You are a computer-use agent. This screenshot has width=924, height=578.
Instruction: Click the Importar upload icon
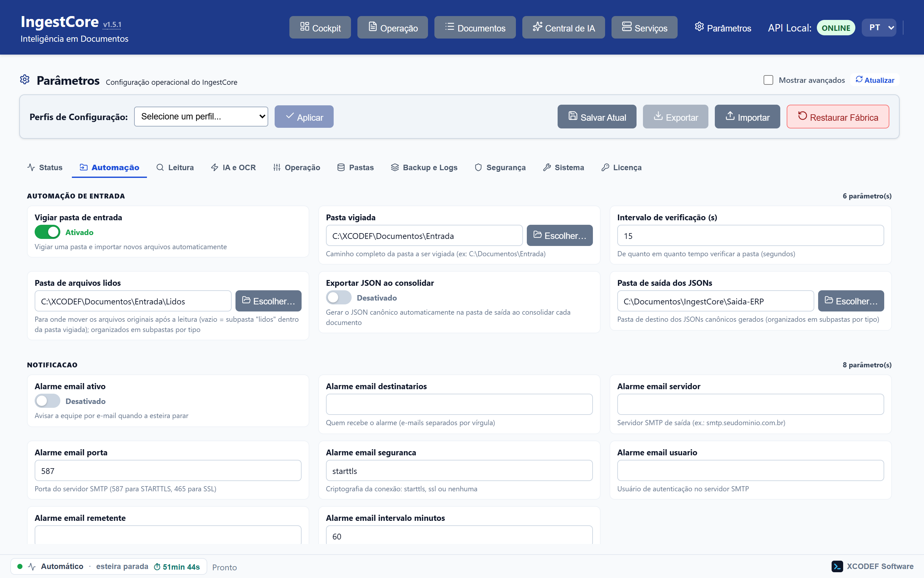coord(730,116)
